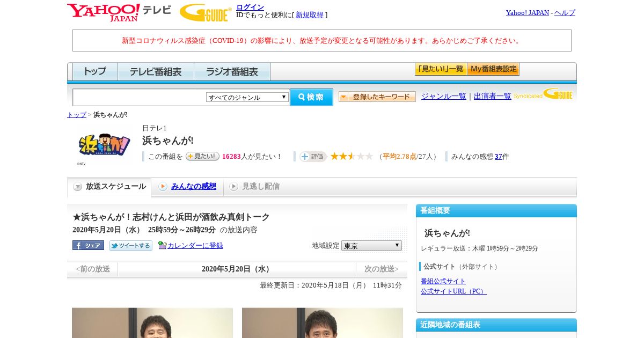Image resolution: width=644 pixels, height=338 pixels.
Task: Click the 見たい! plus button
Action: [x=202, y=156]
